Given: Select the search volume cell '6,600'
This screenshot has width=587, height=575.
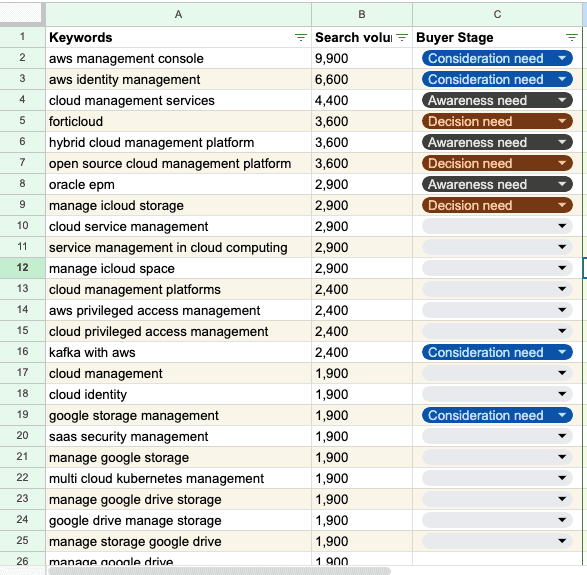Looking at the screenshot, I should pyautogui.click(x=362, y=79).
